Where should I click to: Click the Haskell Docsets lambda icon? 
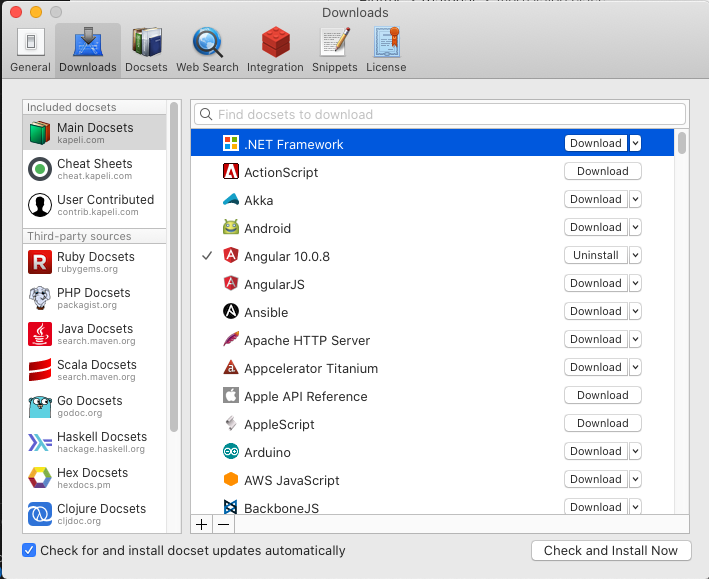40,442
